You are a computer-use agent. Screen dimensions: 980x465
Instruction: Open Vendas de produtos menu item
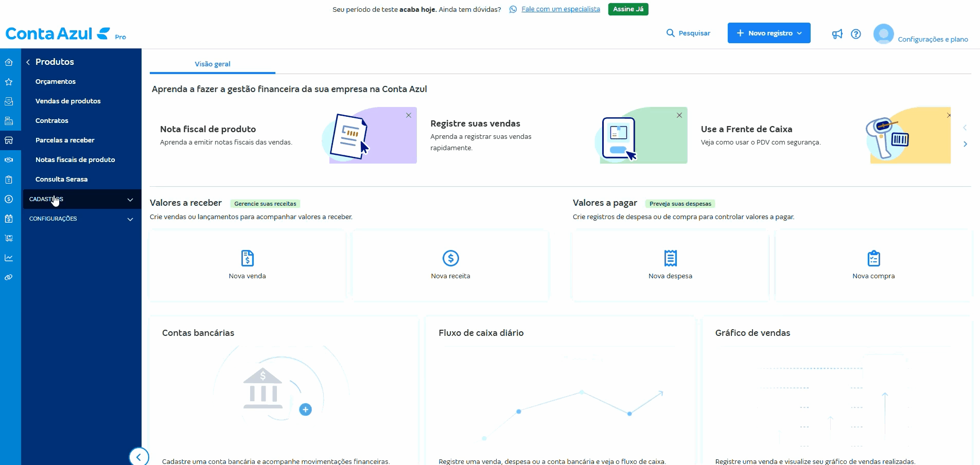[68, 101]
